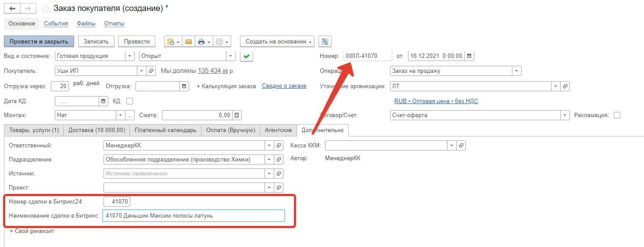This screenshot has width=644, height=247.
Task: Switch to the Платежный календарь tab
Action: [165, 130]
